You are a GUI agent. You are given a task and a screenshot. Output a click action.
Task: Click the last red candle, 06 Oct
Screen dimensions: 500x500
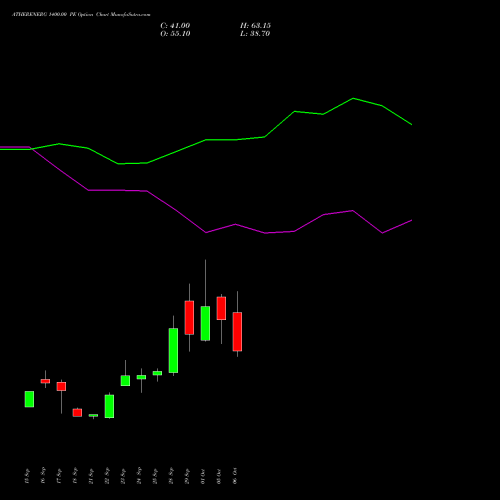(237, 332)
